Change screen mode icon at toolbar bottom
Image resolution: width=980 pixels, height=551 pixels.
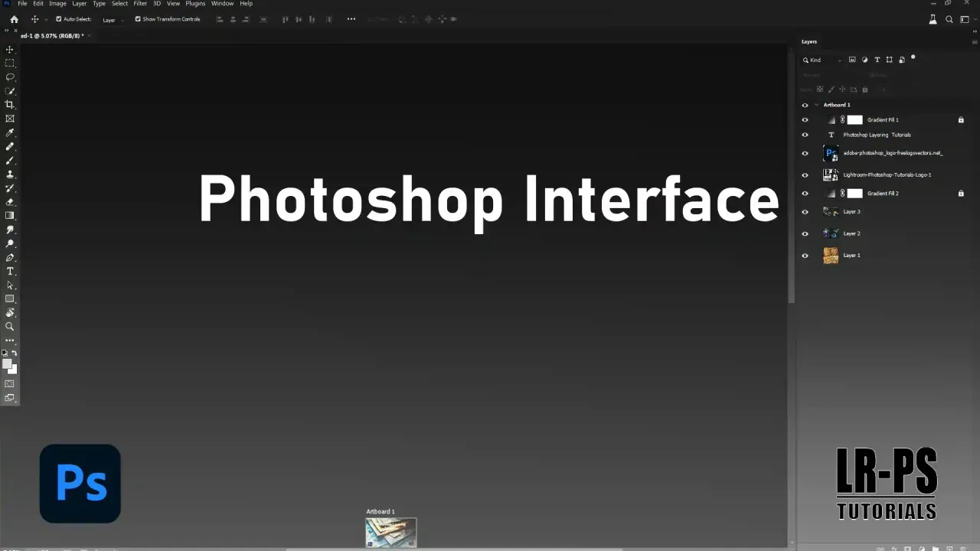pos(10,398)
